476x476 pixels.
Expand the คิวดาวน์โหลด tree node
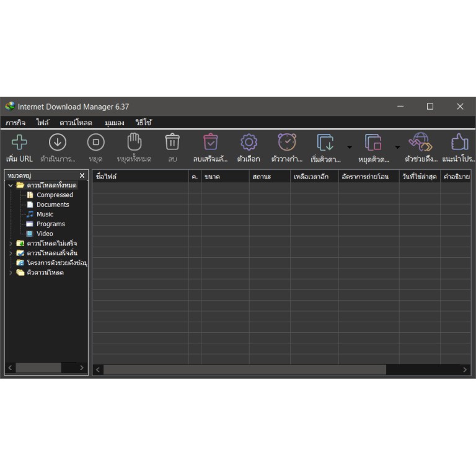pyautogui.click(x=11, y=273)
